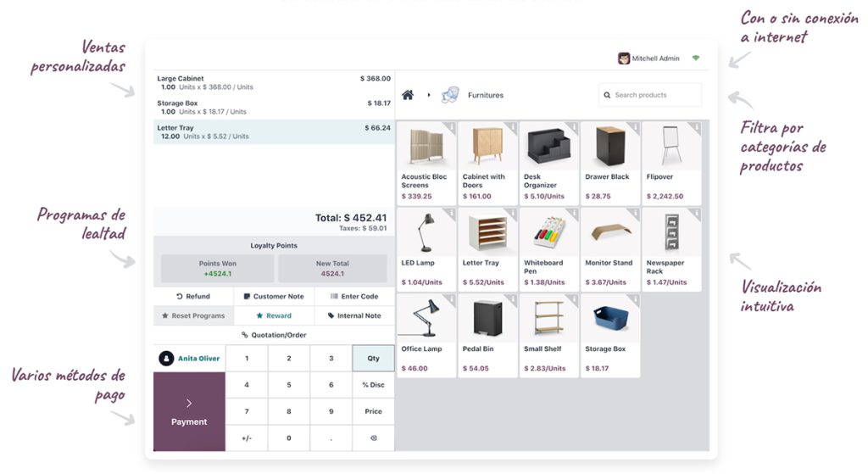Tap numpad key 0
Viewport: 868px width, 474px height.
coord(289,438)
